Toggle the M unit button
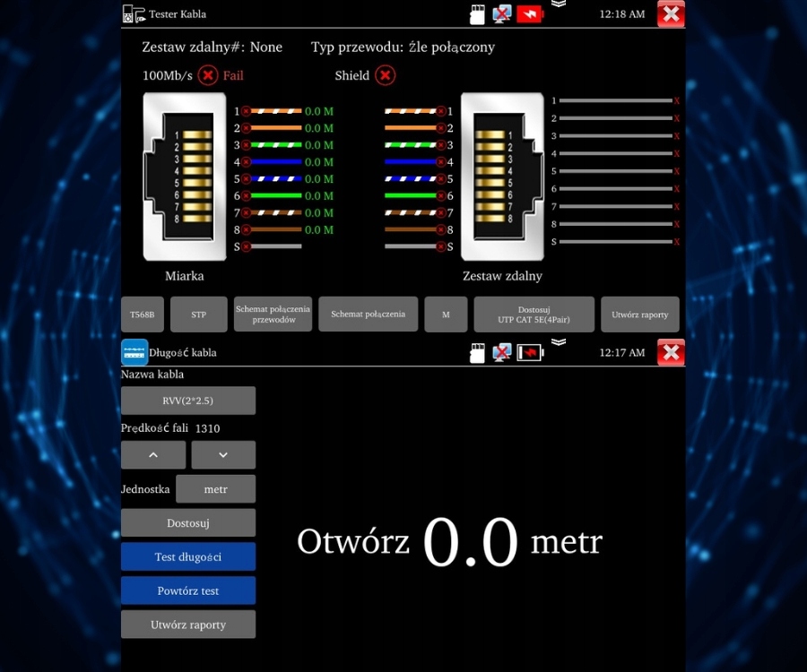 tap(446, 314)
